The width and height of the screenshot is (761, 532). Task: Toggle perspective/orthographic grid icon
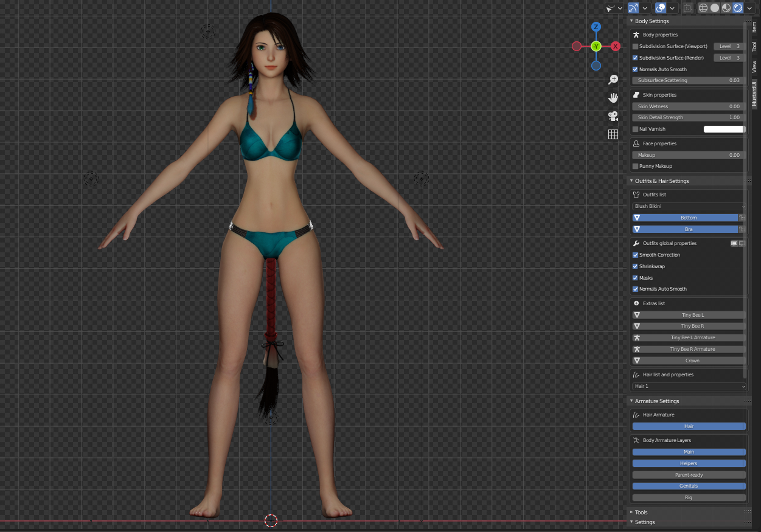point(613,134)
